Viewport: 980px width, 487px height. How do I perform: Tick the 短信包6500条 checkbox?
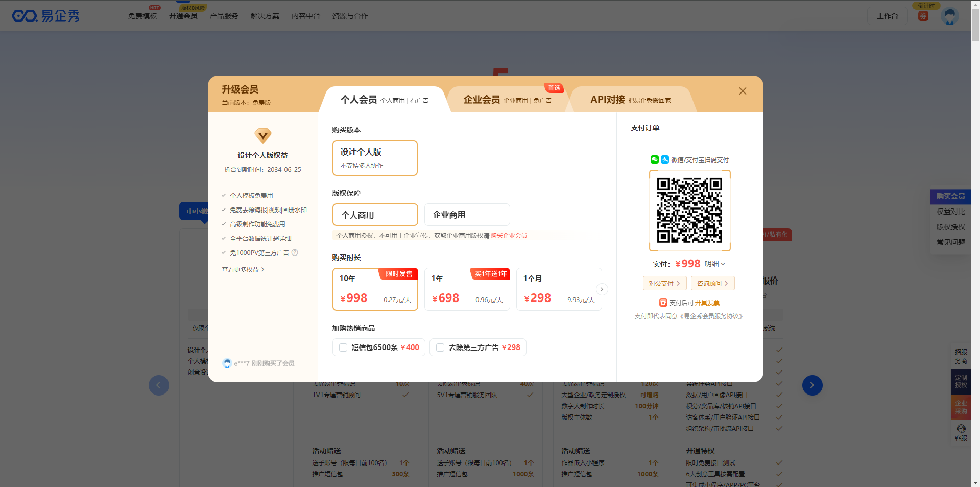coord(343,347)
